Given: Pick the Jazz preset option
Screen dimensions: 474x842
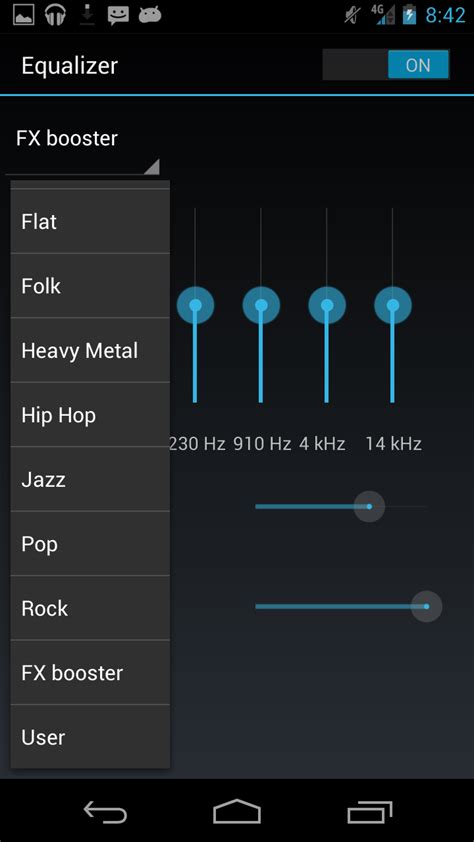Looking at the screenshot, I should [90, 480].
